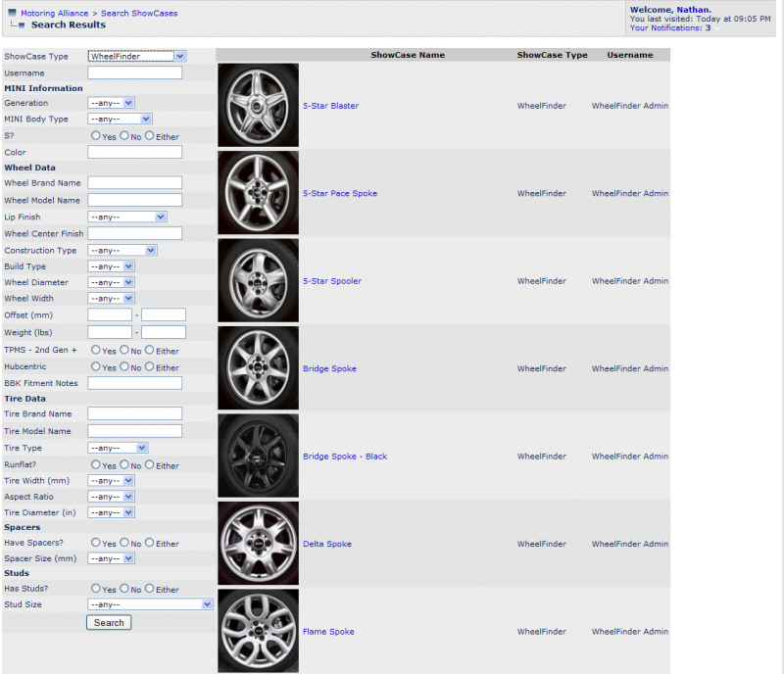Open the Flame Spoke wheel image
The image size is (784, 674).
click(259, 631)
